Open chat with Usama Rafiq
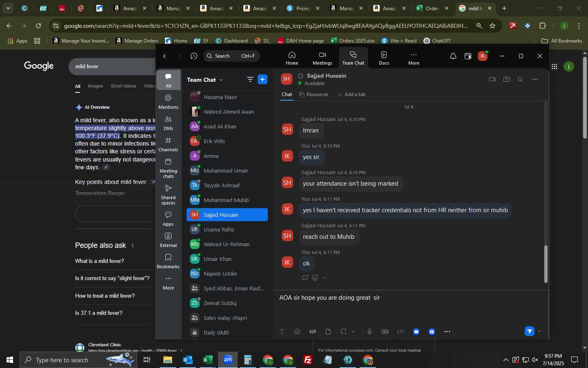 (227, 229)
